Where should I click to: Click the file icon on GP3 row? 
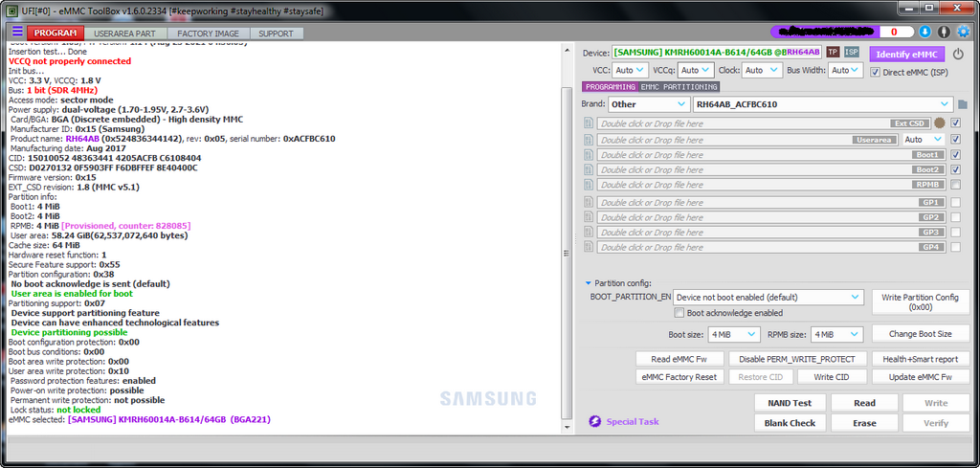(x=588, y=232)
